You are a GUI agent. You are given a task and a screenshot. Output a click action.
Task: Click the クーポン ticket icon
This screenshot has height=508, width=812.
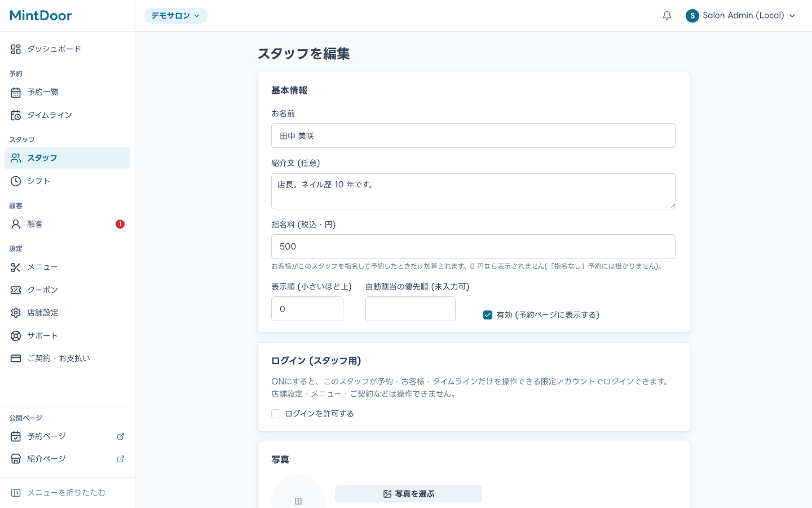(x=16, y=290)
